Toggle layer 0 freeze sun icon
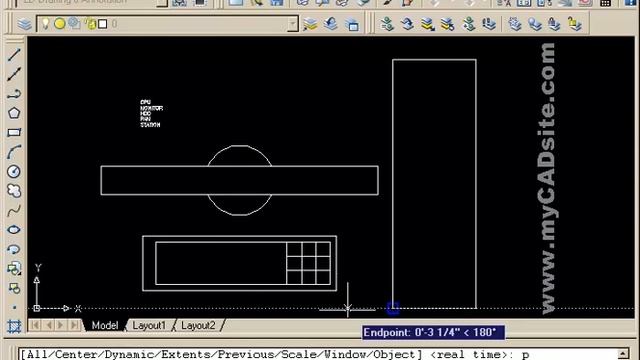This screenshot has height=360, width=640. point(60,24)
